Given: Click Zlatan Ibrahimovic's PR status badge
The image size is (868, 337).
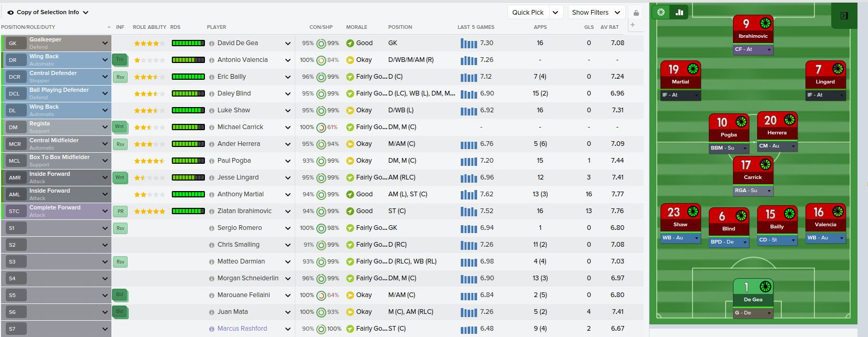Looking at the screenshot, I should click(120, 212).
